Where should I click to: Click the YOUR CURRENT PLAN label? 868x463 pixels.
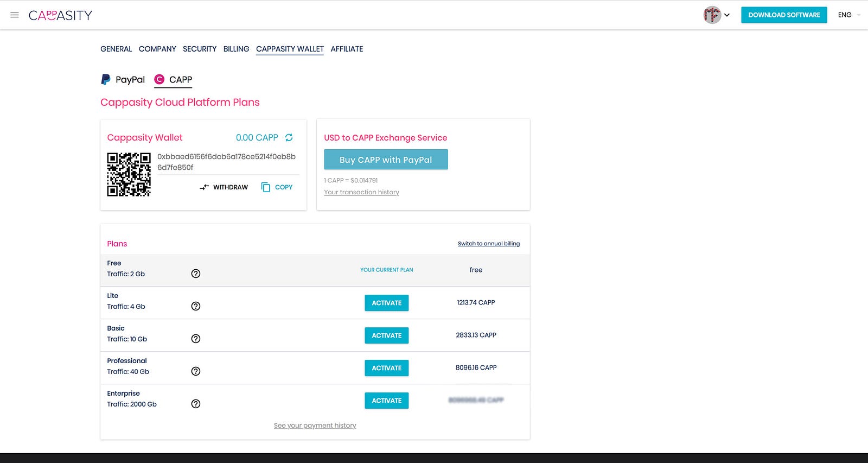[x=387, y=270]
